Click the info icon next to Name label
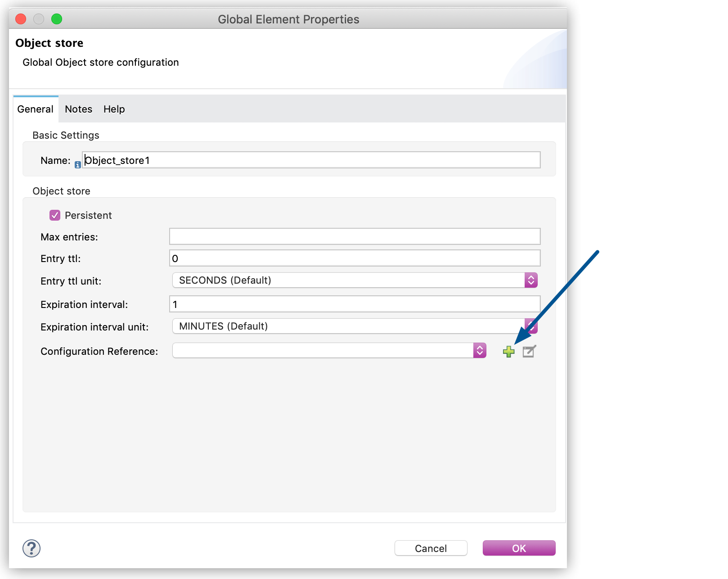Screen dimensions: 728x579 [77, 164]
